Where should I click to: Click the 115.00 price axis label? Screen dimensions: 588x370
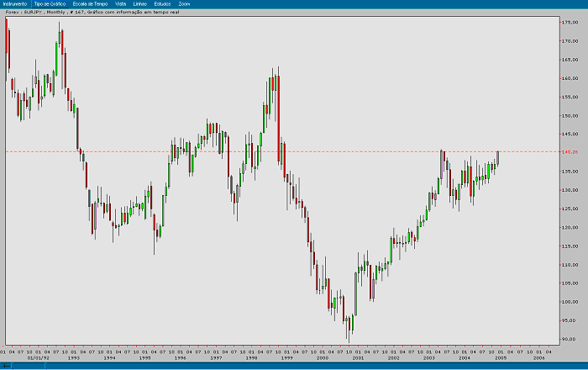[570, 246]
